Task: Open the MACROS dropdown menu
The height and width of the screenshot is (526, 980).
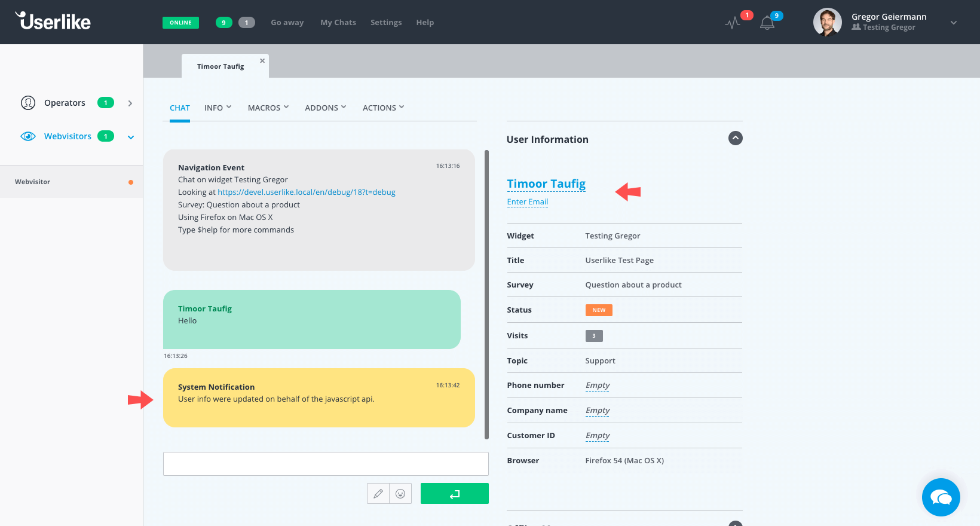Action: point(268,108)
